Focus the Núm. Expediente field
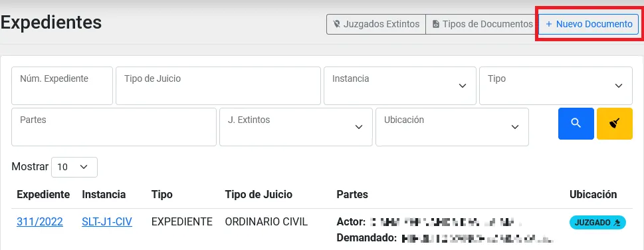Viewport: 644px width, 250px height. coord(62,86)
